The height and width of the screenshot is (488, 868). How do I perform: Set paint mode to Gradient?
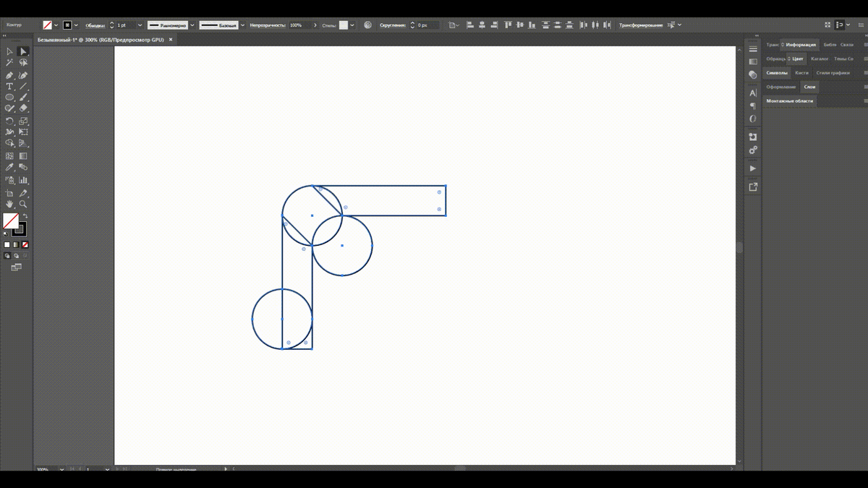coord(16,244)
